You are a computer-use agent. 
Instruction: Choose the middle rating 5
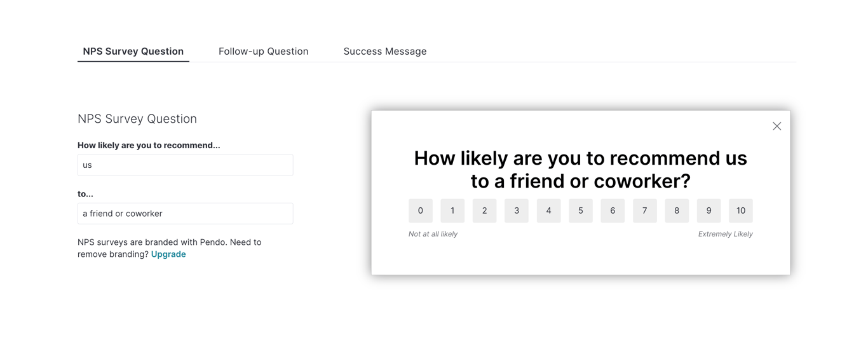[x=581, y=211]
